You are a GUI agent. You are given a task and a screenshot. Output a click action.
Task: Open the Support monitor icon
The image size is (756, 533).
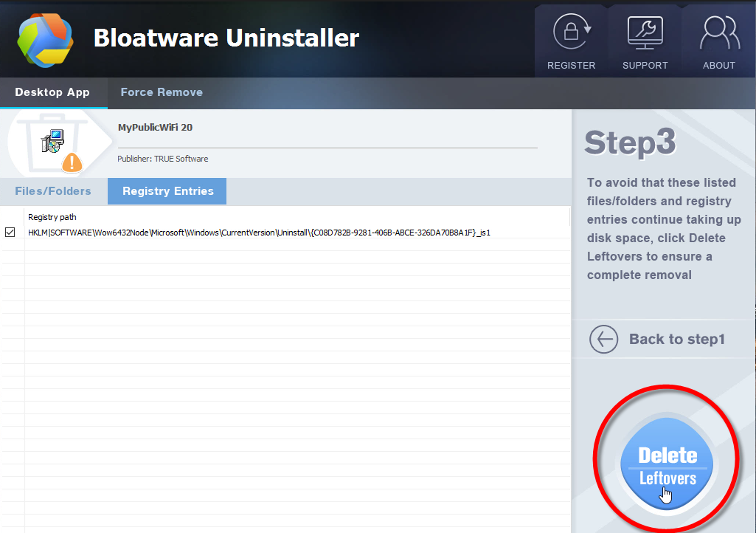coord(645,32)
